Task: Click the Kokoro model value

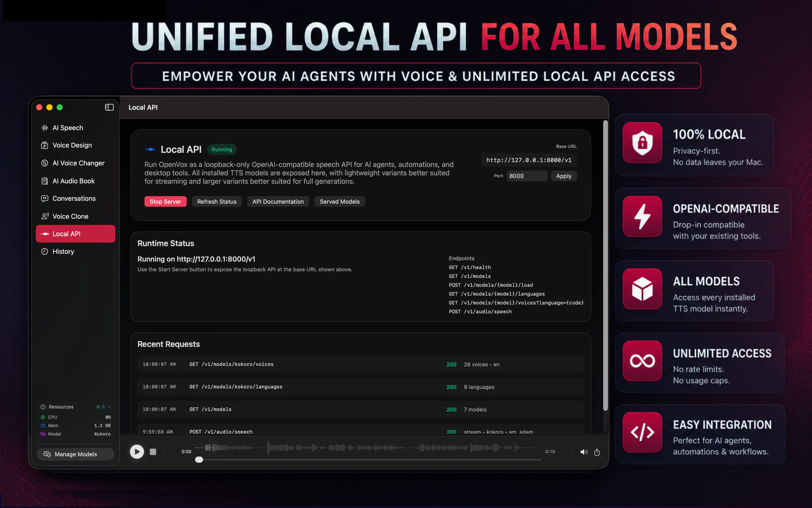Action: click(102, 434)
